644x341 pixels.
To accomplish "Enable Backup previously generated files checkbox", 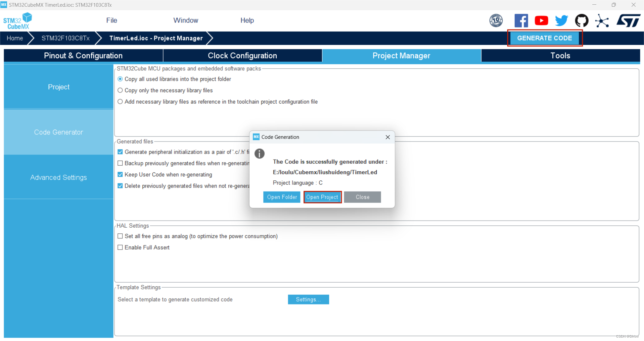I will pos(120,163).
